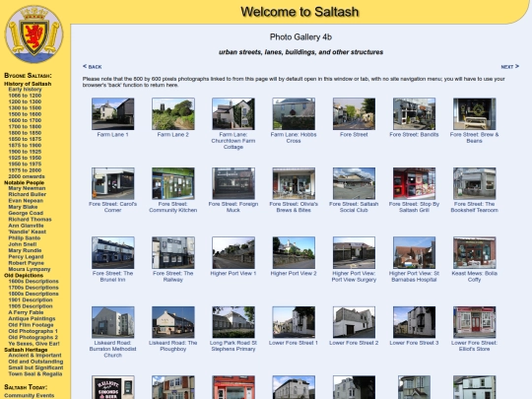Open the Moura Lympany page
Viewport: 532px width, 399px height.
30,269
